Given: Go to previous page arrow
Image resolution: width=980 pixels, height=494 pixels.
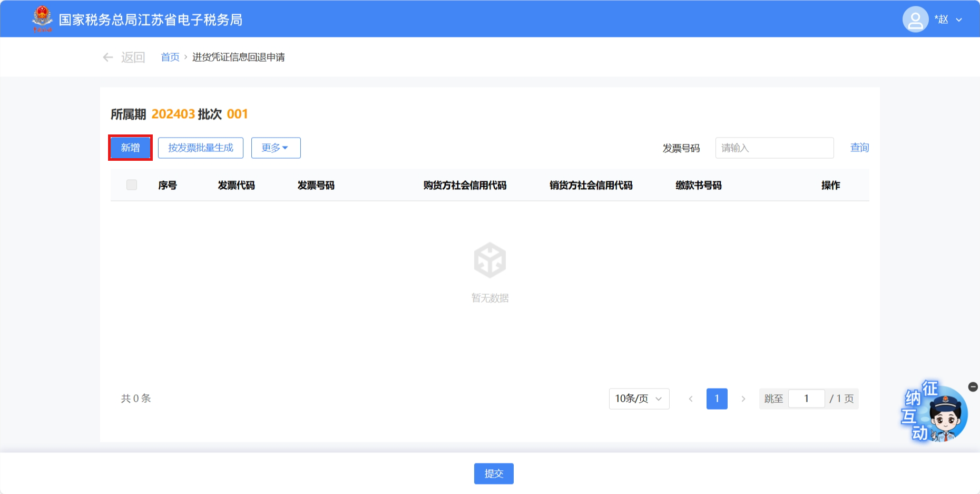Looking at the screenshot, I should click(x=691, y=399).
